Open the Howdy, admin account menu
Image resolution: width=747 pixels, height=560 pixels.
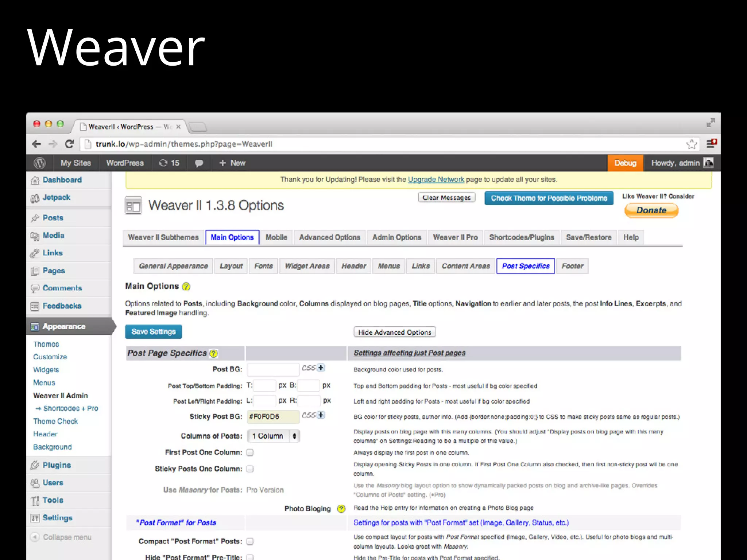pos(682,163)
